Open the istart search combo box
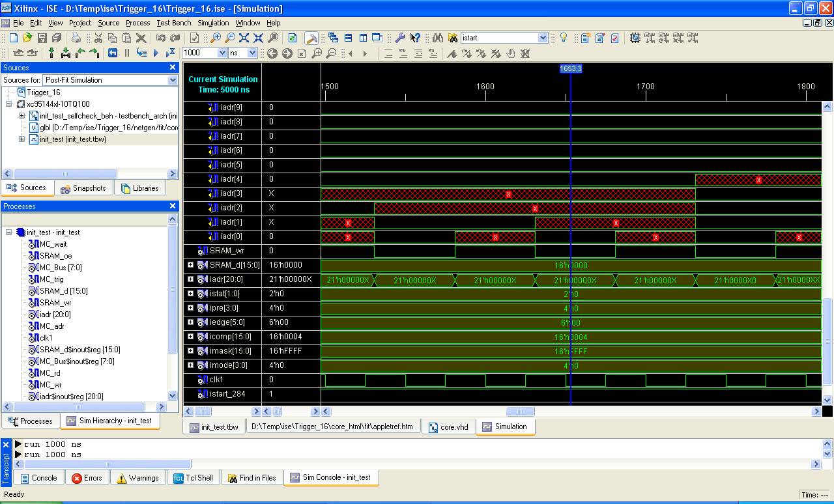 [x=542, y=38]
